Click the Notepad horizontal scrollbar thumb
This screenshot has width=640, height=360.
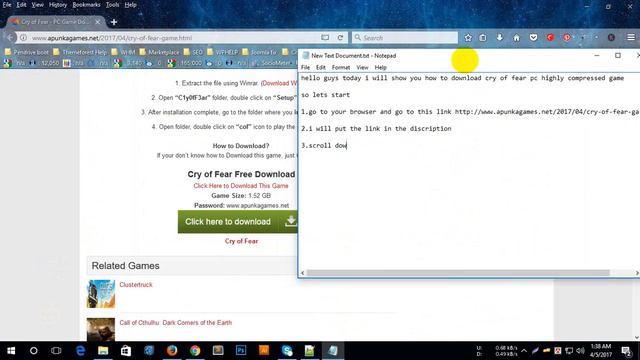[458, 273]
